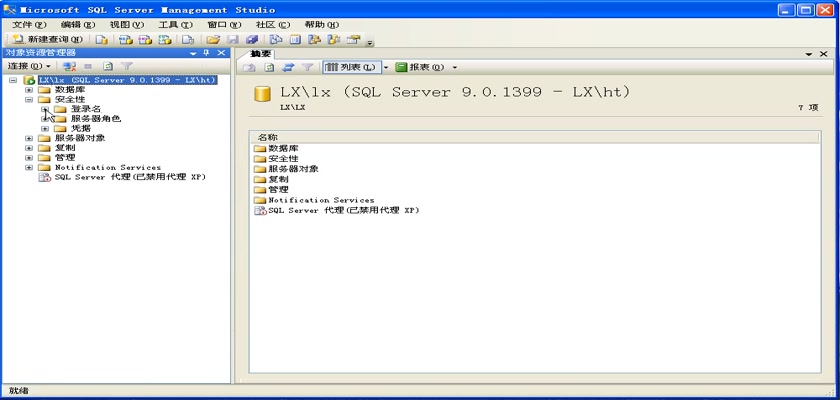
Task: Click the Stop icon in Object Explorer toolbar
Action: [88, 66]
